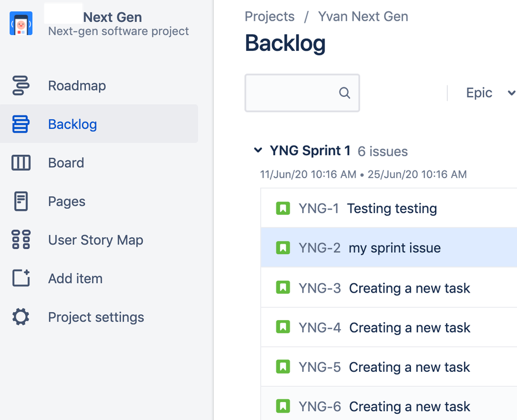
Task: Click the Yvan Next Gen breadcrumb link
Action: coord(363,17)
